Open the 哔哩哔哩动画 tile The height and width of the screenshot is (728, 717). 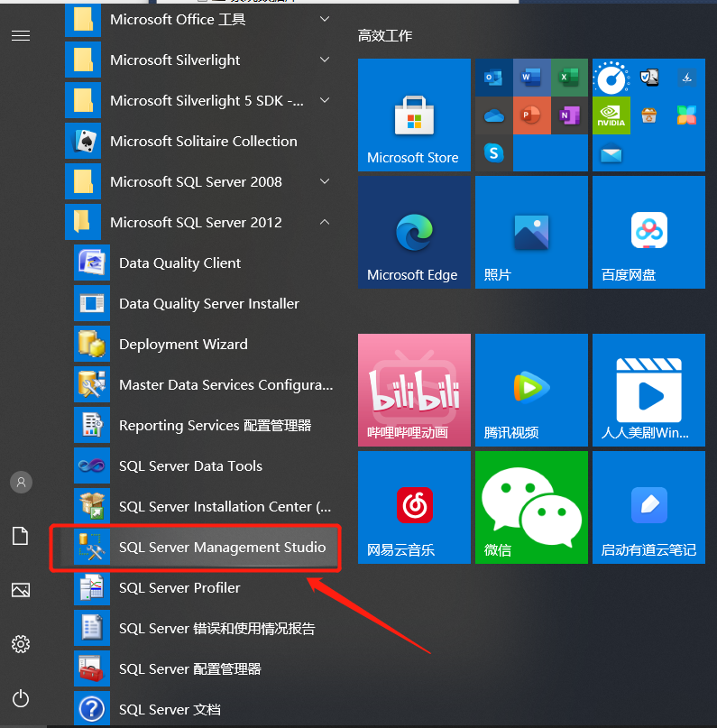point(414,390)
